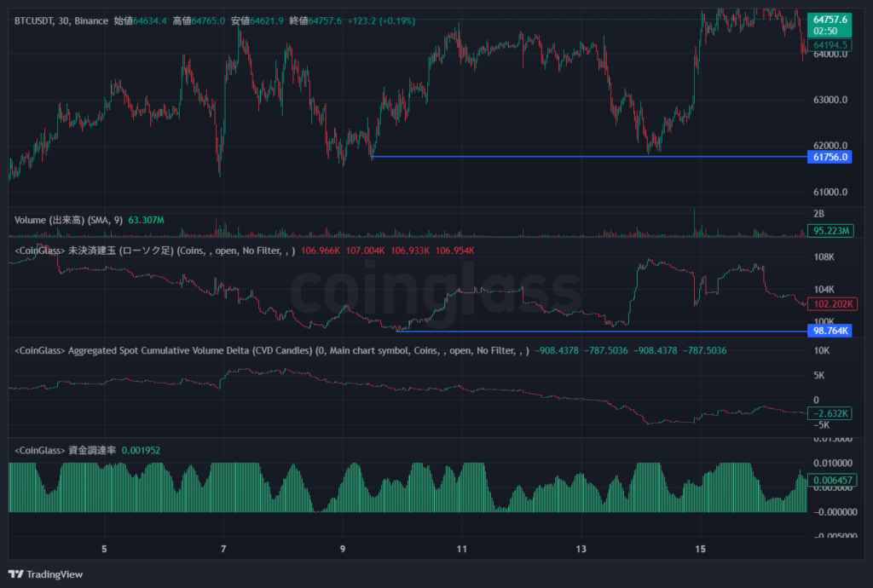Click the -2.632K CVD value label
Image resolution: width=873 pixels, height=588 pixels.
(x=830, y=413)
